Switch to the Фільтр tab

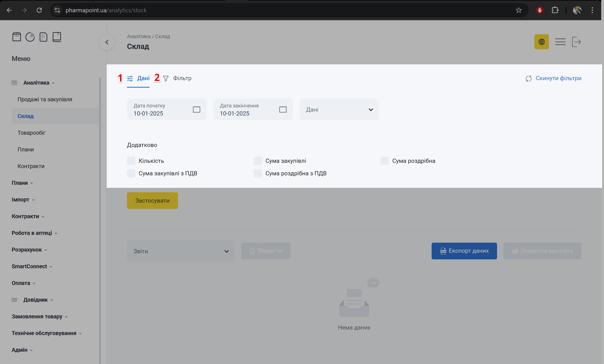pos(182,78)
